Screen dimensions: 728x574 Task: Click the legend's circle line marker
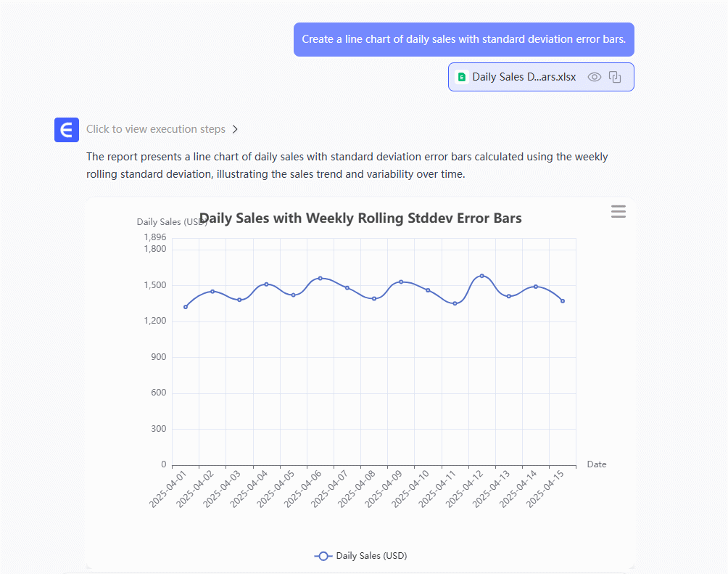click(x=323, y=556)
